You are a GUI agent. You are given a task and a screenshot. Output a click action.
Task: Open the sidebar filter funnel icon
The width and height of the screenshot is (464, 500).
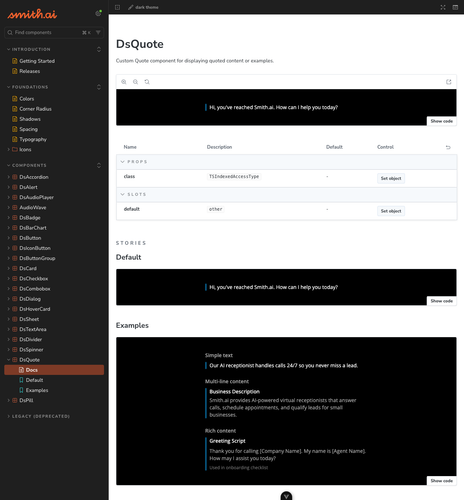[x=98, y=32]
